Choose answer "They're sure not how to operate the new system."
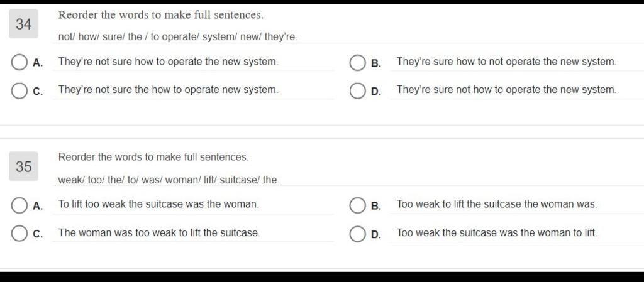Image resolution: width=644 pixels, height=282 pixels. pyautogui.click(x=507, y=89)
